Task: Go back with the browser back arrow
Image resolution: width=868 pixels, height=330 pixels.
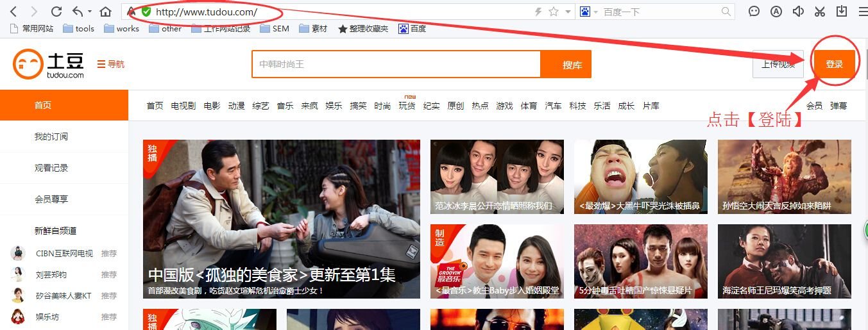Action: click(14, 12)
